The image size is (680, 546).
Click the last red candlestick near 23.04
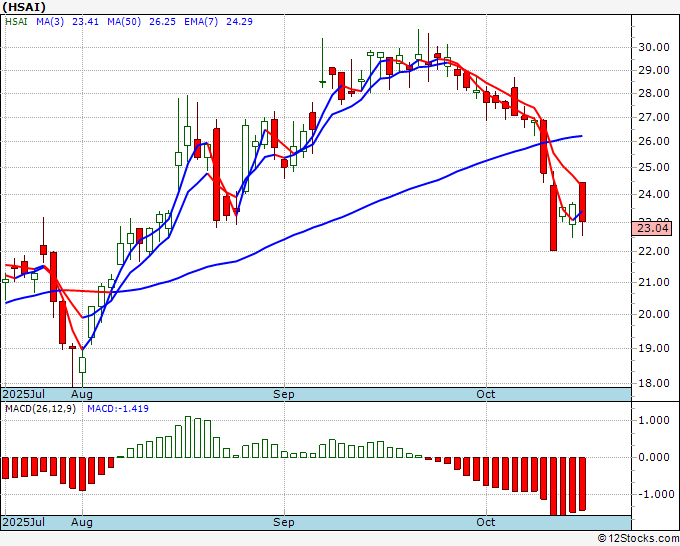tap(582, 203)
